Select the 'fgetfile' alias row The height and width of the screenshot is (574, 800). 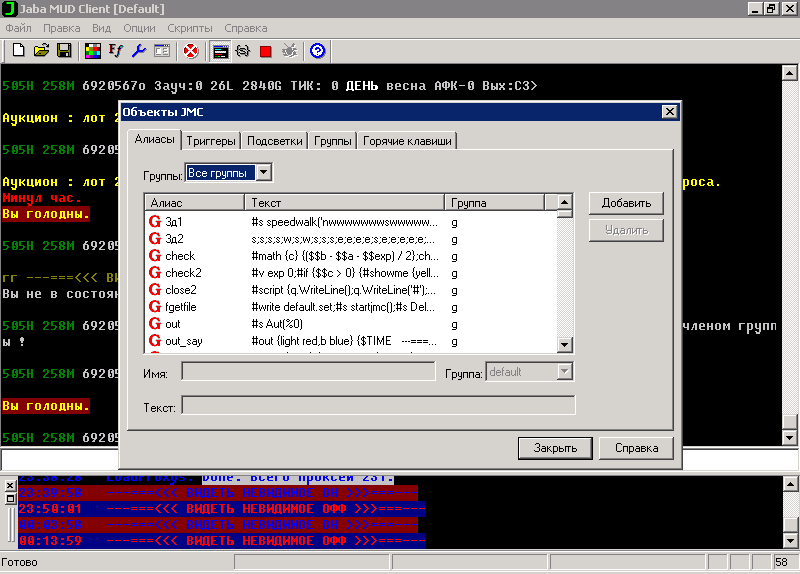pos(183,306)
